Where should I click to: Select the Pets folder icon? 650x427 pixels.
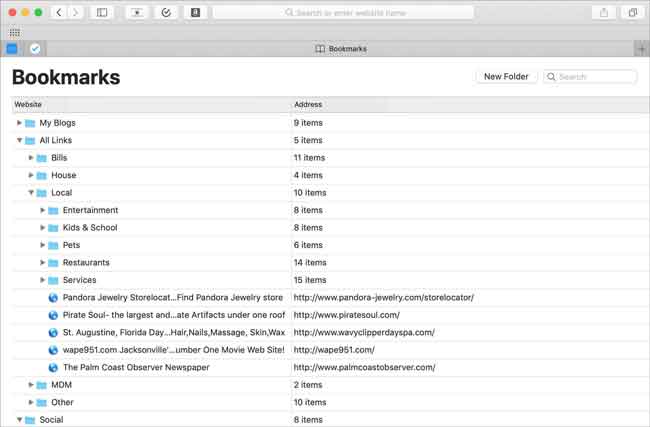click(x=53, y=245)
